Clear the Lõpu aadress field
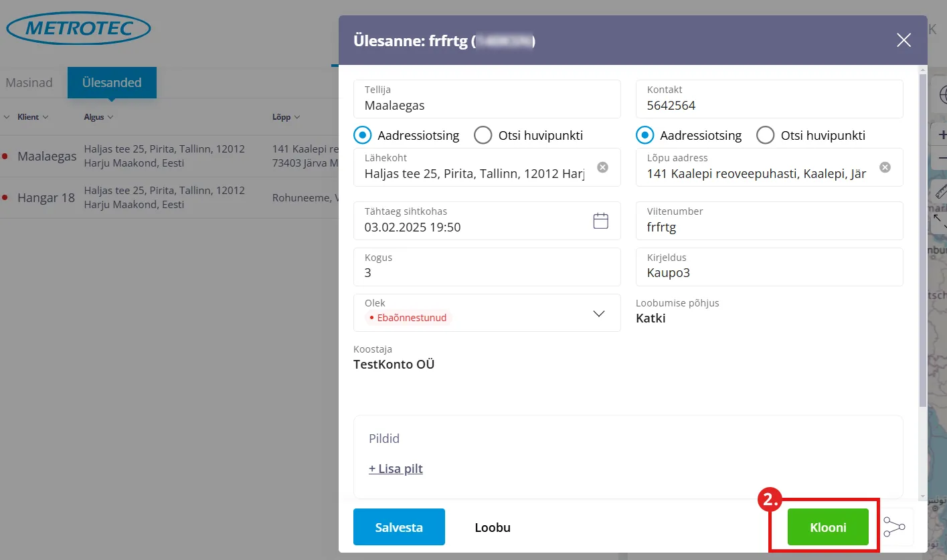 pyautogui.click(x=885, y=167)
